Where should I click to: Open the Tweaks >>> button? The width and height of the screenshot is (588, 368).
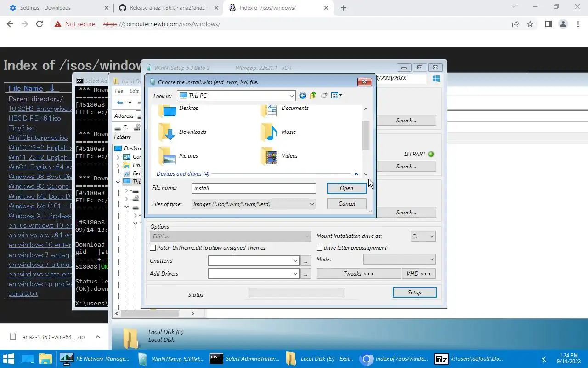(x=358, y=274)
